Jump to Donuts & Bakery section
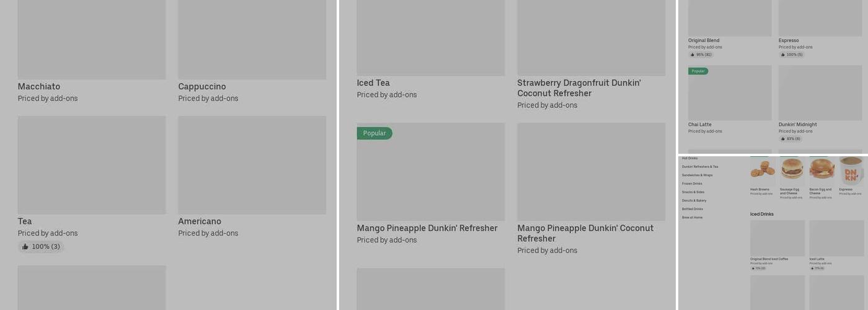 [694, 201]
